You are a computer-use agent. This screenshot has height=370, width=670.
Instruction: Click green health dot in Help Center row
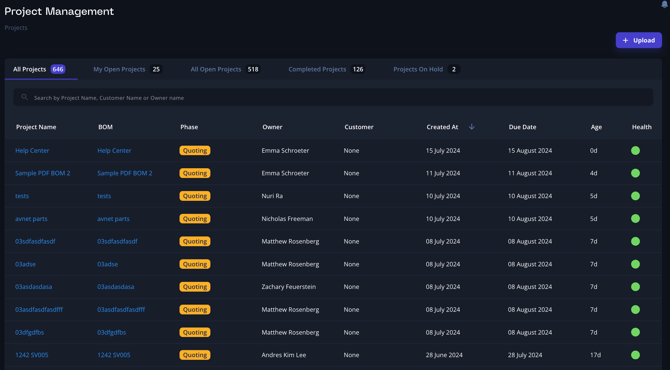(635, 150)
